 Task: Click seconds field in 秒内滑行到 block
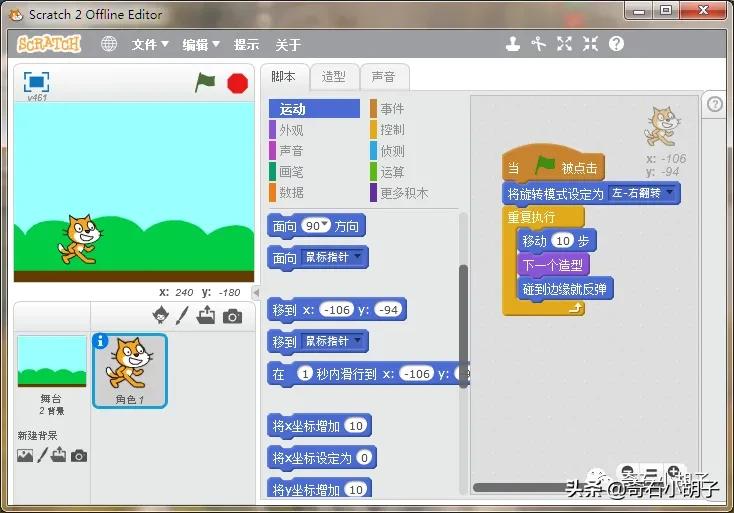click(305, 374)
